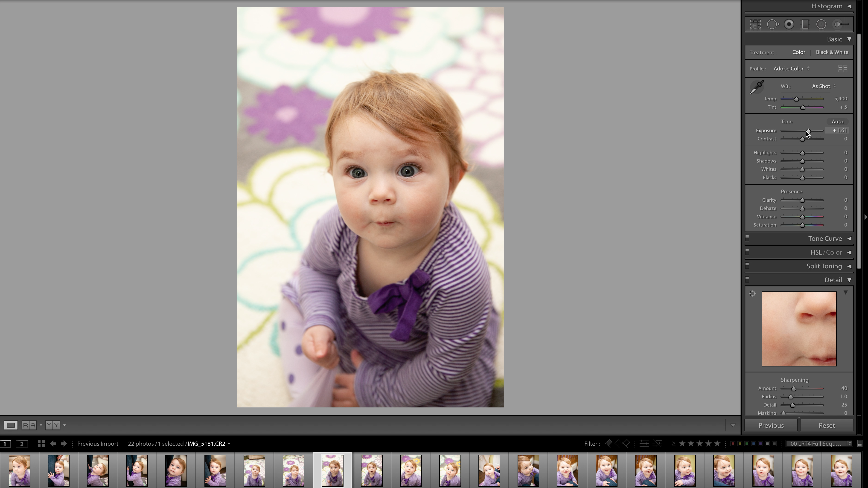The image size is (868, 488).
Task: Switch to secondary window 2
Action: click(x=22, y=444)
